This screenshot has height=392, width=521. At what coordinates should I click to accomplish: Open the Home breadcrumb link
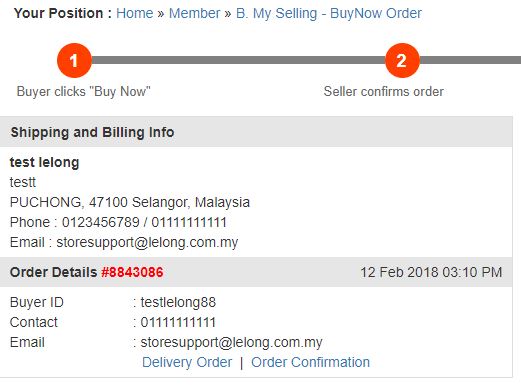[x=135, y=13]
